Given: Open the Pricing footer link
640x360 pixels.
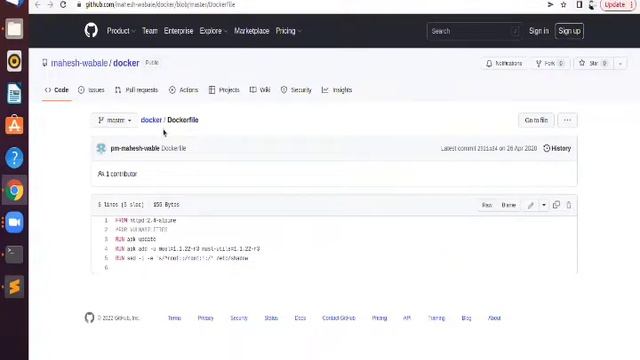Looking at the screenshot, I should point(379,318).
